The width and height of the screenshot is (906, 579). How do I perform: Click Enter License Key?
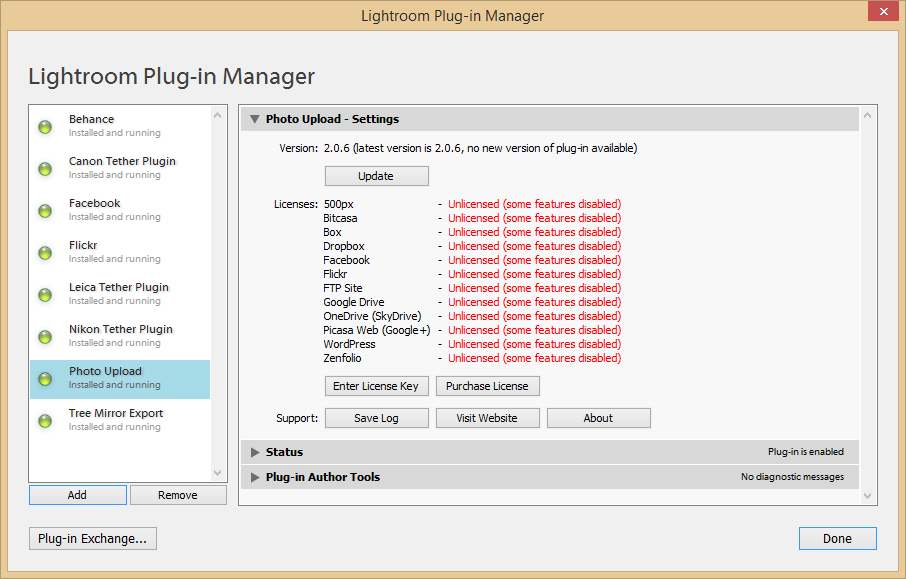(376, 386)
